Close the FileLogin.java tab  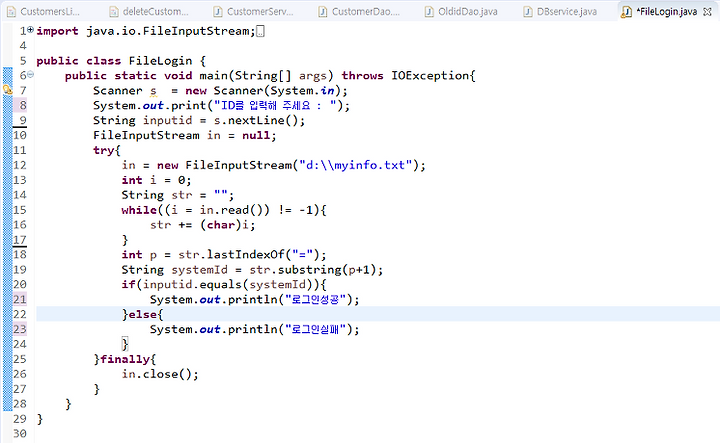(x=707, y=11)
